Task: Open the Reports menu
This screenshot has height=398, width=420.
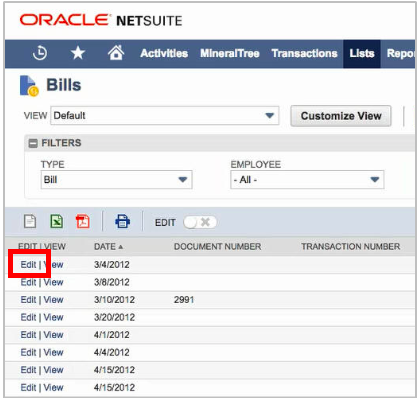Action: [x=401, y=53]
